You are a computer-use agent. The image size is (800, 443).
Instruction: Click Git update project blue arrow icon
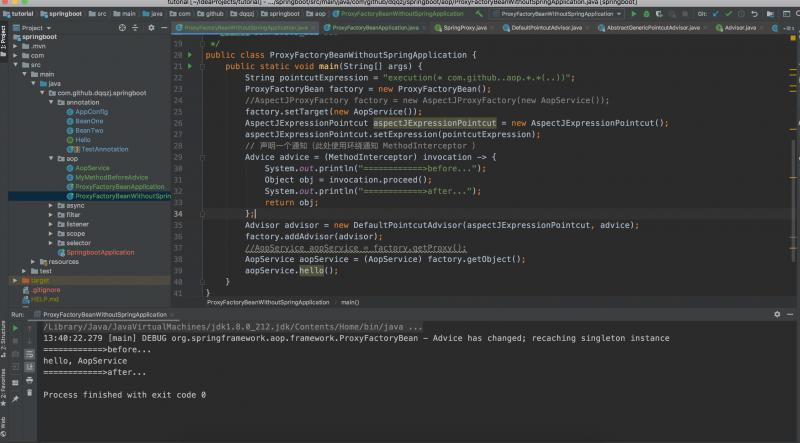[x=716, y=14]
